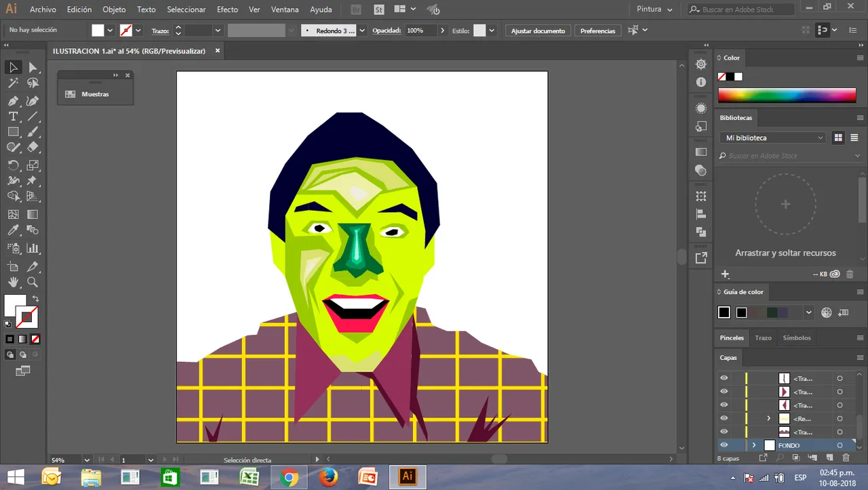
Task: Select the Rotate tool
Action: click(x=13, y=165)
